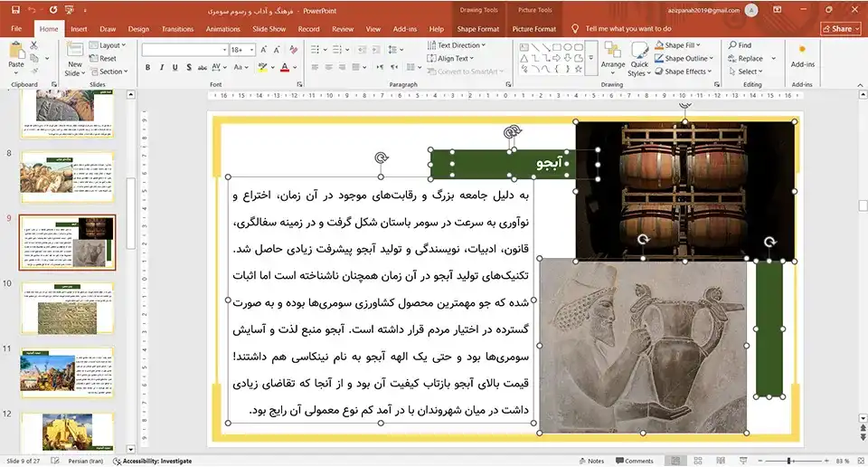
Task: Open the Comments pane
Action: 635,461
